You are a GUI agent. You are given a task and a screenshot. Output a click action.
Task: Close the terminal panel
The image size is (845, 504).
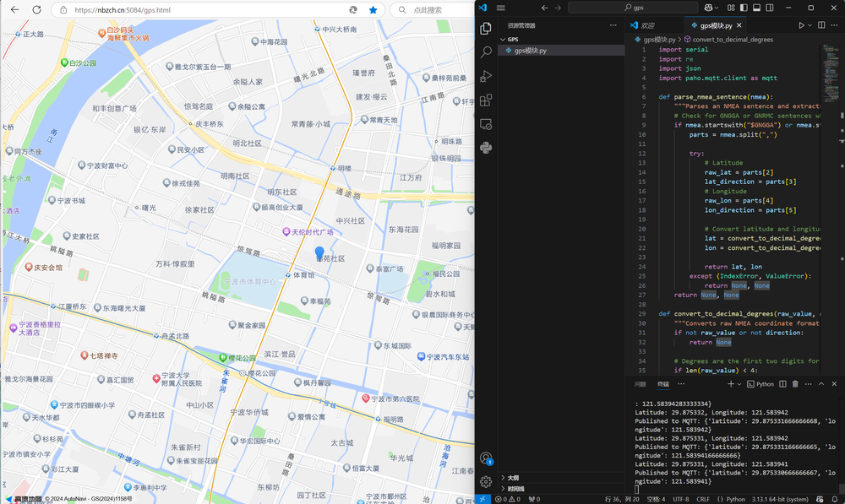coord(834,384)
